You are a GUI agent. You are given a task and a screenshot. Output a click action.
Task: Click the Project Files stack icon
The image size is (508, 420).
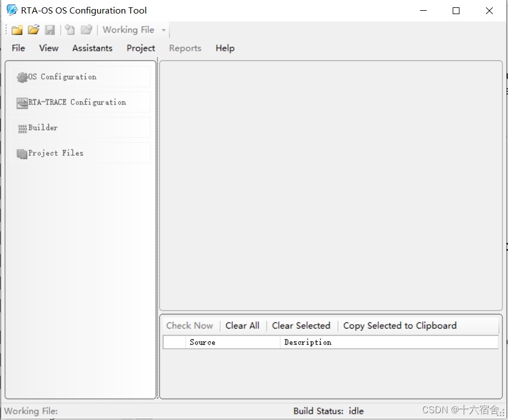pos(22,154)
